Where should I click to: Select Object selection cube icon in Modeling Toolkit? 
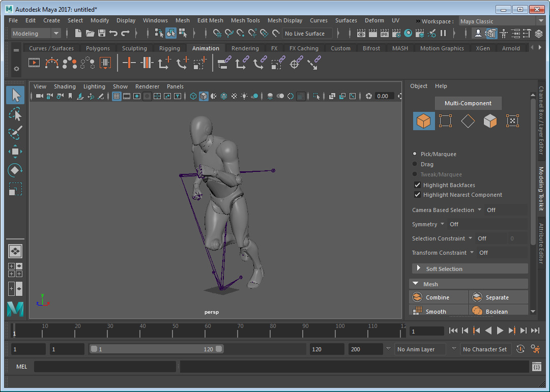[x=423, y=121]
